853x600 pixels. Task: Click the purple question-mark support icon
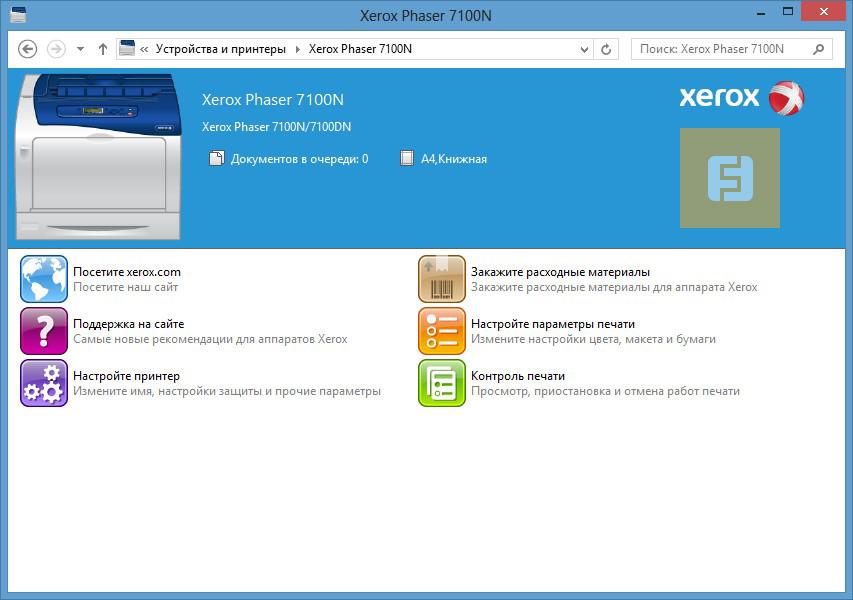click(43, 331)
